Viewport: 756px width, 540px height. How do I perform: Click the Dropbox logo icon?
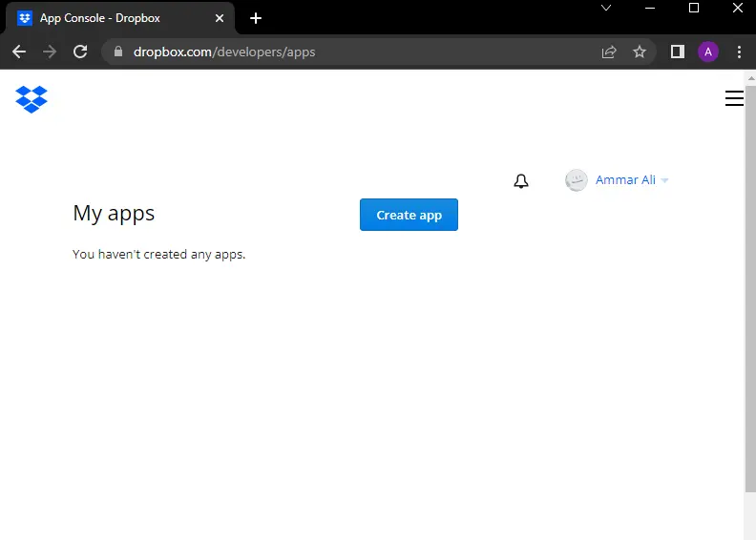coord(31,99)
